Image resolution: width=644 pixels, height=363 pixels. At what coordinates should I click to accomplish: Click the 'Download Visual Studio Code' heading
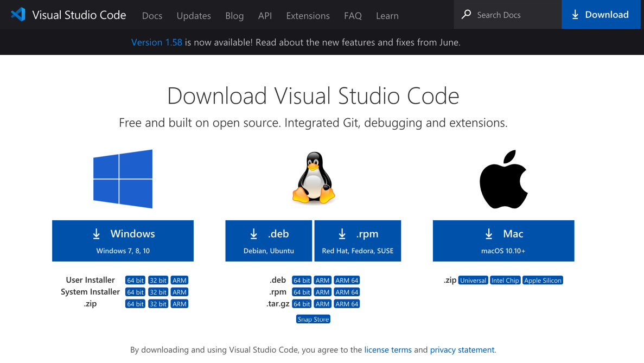(x=313, y=95)
